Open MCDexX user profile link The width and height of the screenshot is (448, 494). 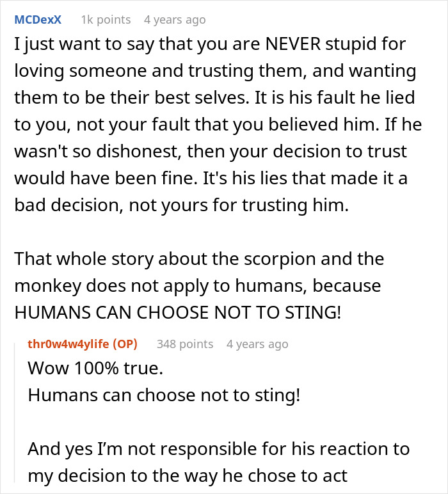coord(38,19)
